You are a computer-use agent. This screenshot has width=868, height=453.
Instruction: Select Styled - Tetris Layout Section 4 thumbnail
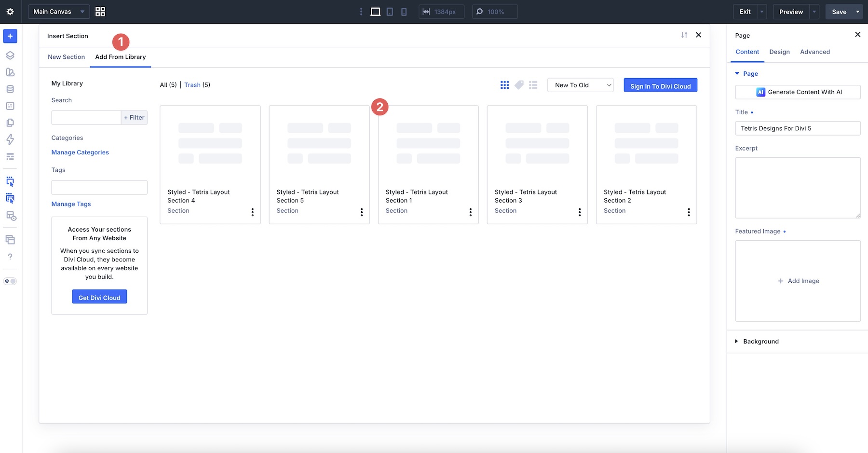coord(210,144)
